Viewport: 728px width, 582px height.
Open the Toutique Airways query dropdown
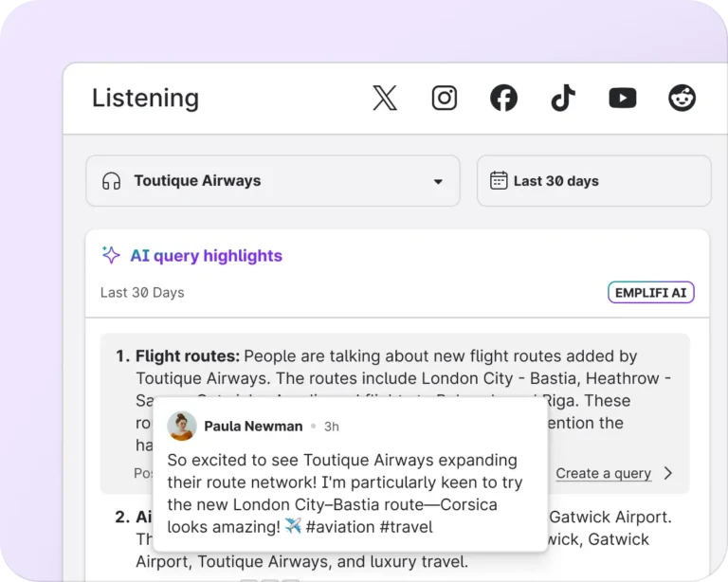click(x=273, y=180)
